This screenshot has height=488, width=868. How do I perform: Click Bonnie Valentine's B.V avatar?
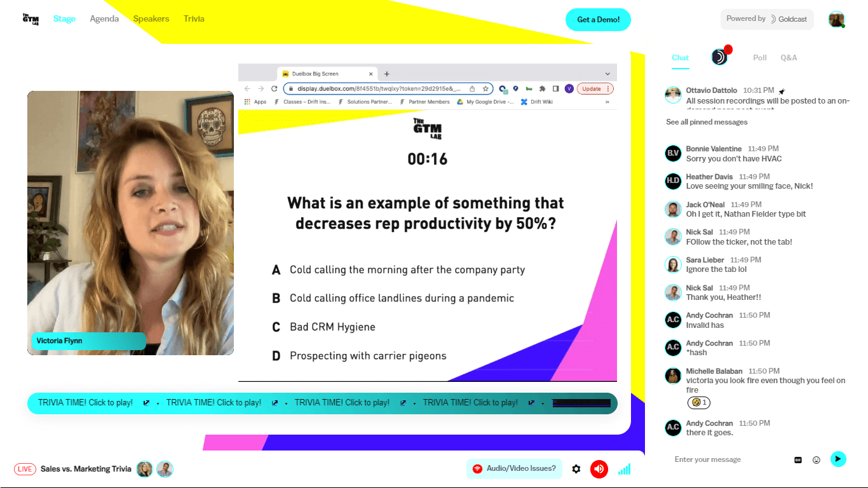point(673,153)
